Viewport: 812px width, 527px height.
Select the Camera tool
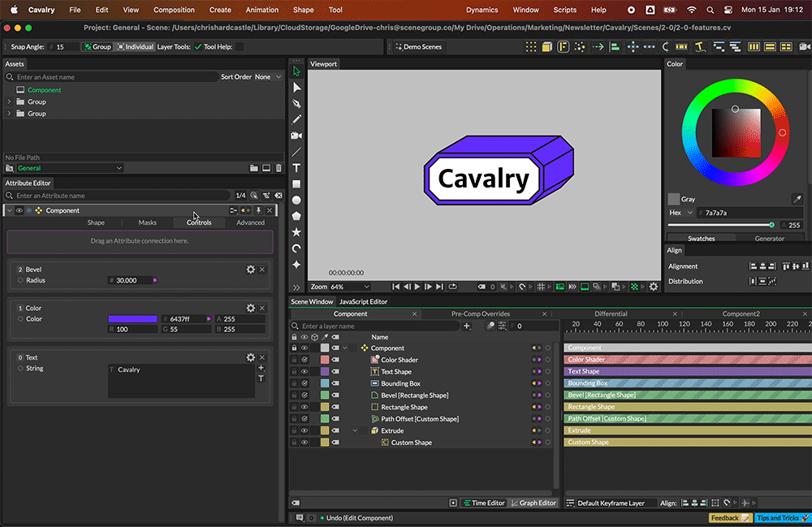[x=296, y=136]
